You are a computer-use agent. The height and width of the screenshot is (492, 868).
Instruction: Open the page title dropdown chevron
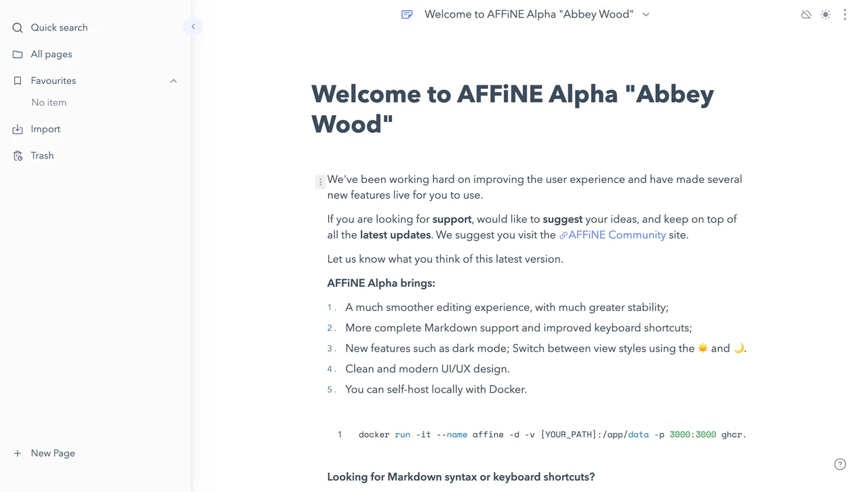pyautogui.click(x=646, y=14)
